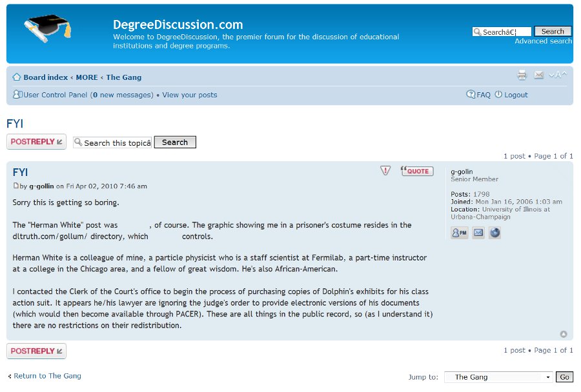Jump to top of post arrow icon
This screenshot has height=392, width=581.
tap(564, 334)
